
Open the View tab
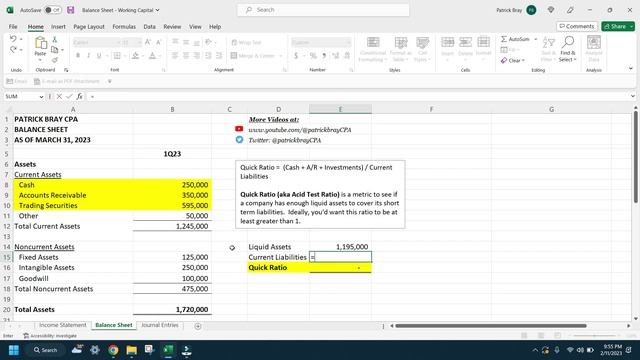tap(195, 27)
